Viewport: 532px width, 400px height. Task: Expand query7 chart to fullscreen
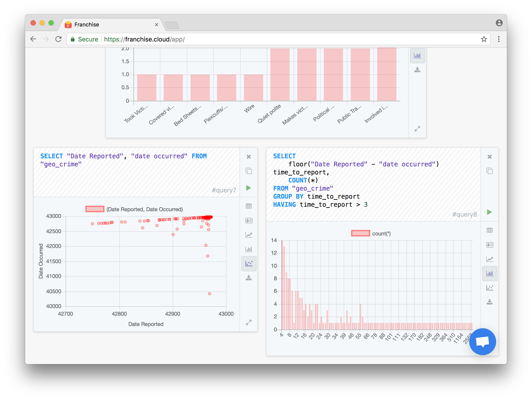pyautogui.click(x=249, y=323)
